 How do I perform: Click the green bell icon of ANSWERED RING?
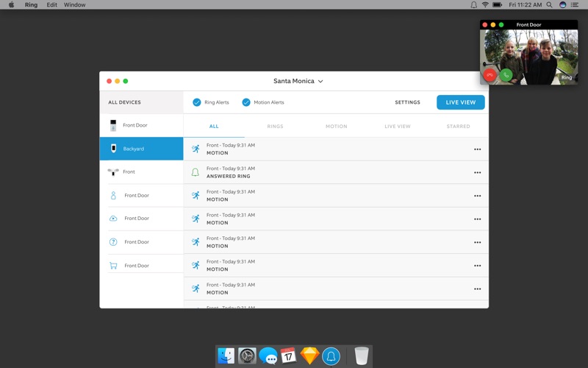tap(196, 172)
